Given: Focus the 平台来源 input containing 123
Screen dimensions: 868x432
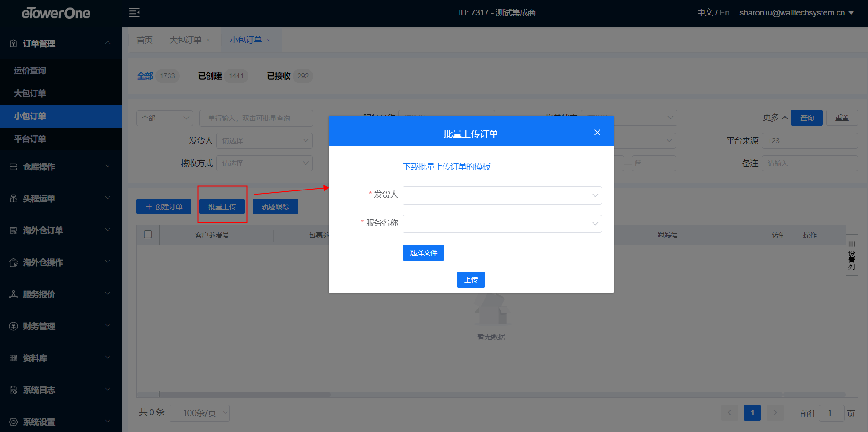Looking at the screenshot, I should 810,140.
